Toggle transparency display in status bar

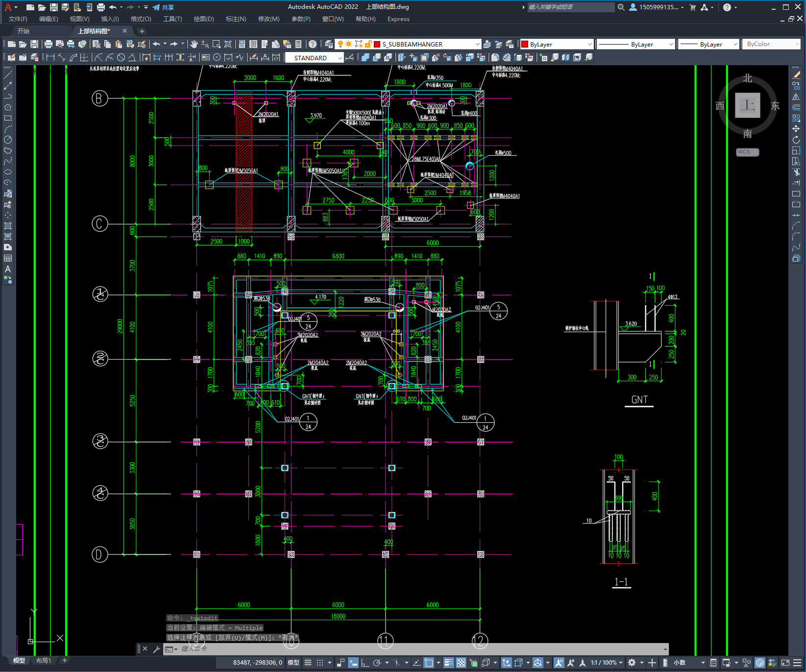click(x=461, y=663)
